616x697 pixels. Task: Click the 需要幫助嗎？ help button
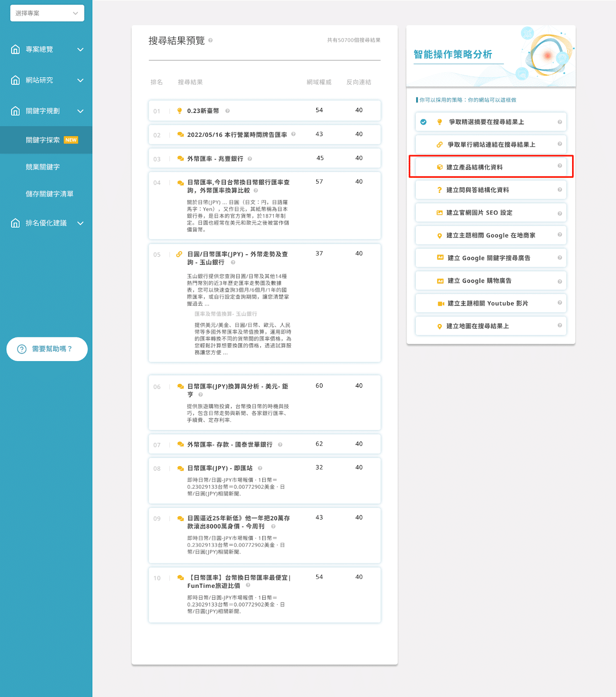47,349
